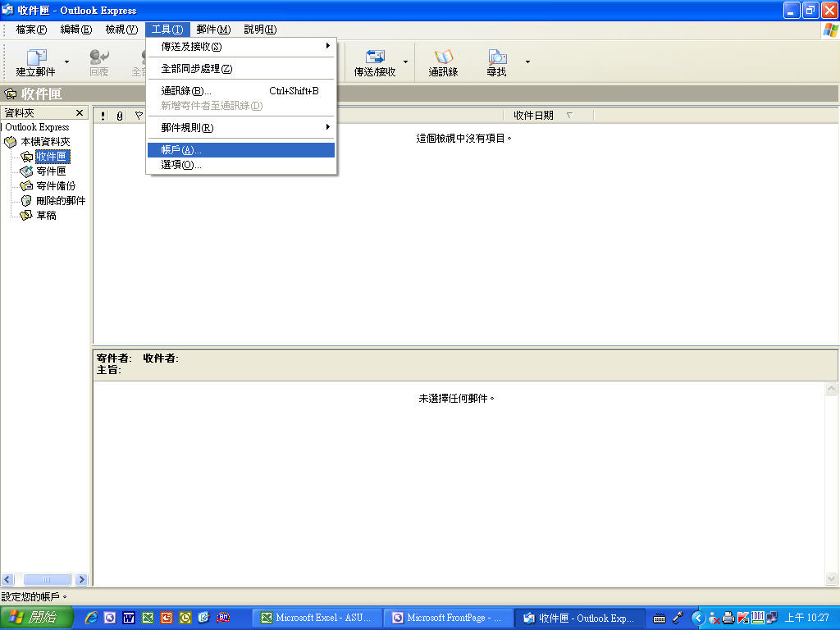Open 郵件規則(R) submenu entry
The image size is (840, 630).
tap(241, 127)
